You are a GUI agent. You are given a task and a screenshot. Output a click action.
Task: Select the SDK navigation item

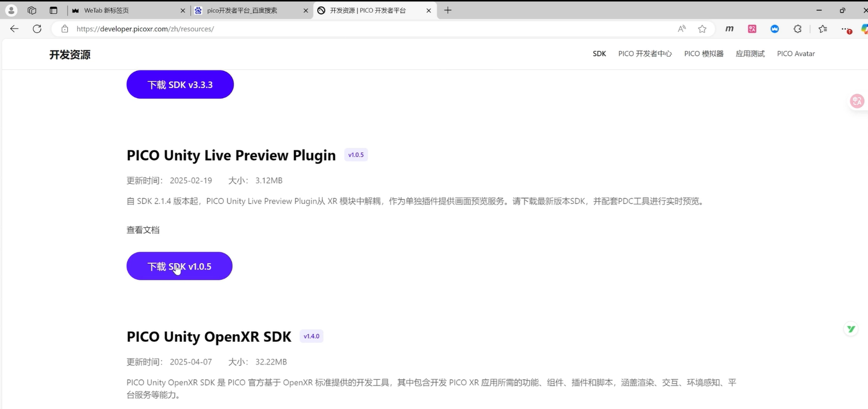coord(599,54)
